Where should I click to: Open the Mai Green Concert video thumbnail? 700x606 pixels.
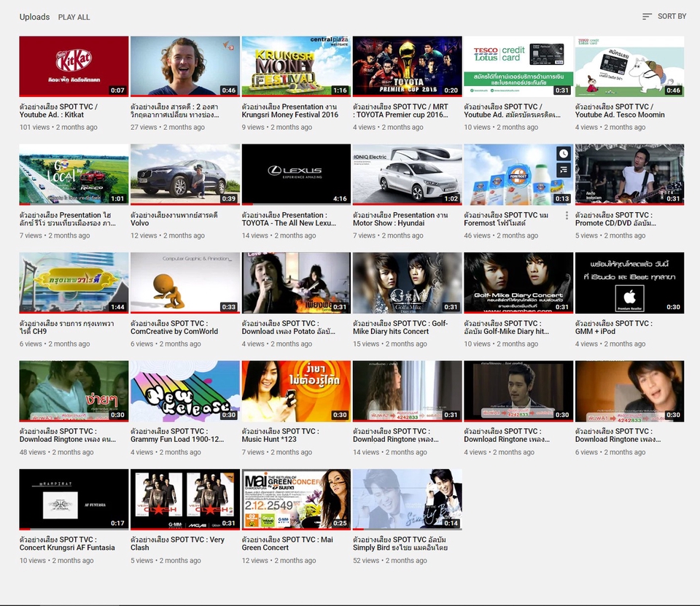pos(295,499)
